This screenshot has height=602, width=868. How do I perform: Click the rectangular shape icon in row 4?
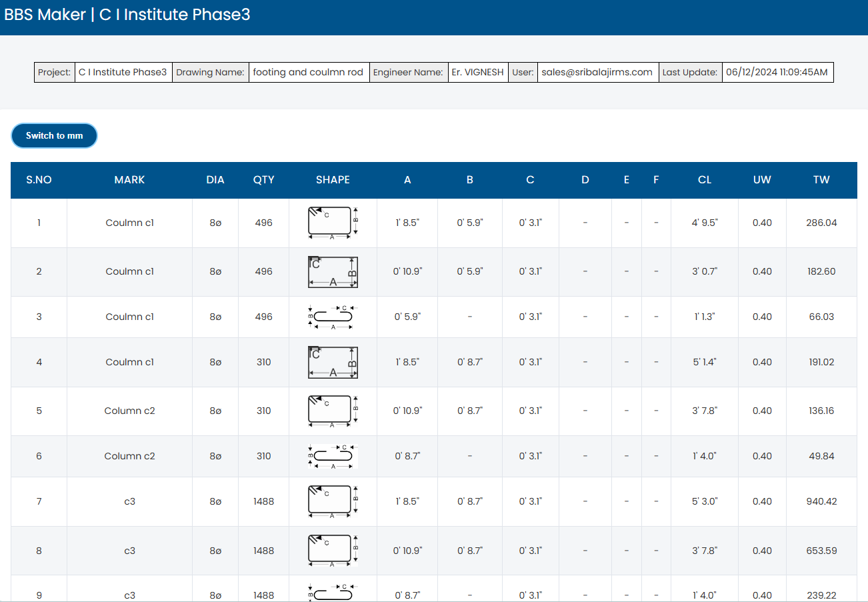pos(333,363)
